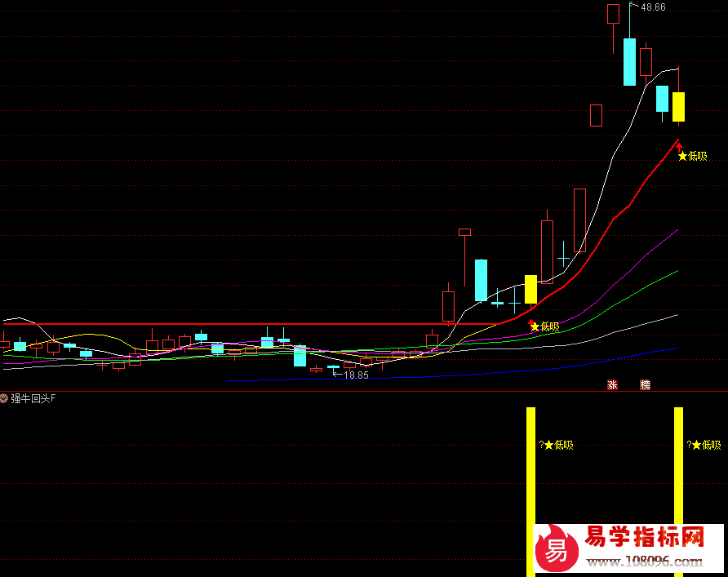Click the tall cyan candle beside the 48.66 peak
The height and width of the screenshot is (577, 728).
coord(629,61)
